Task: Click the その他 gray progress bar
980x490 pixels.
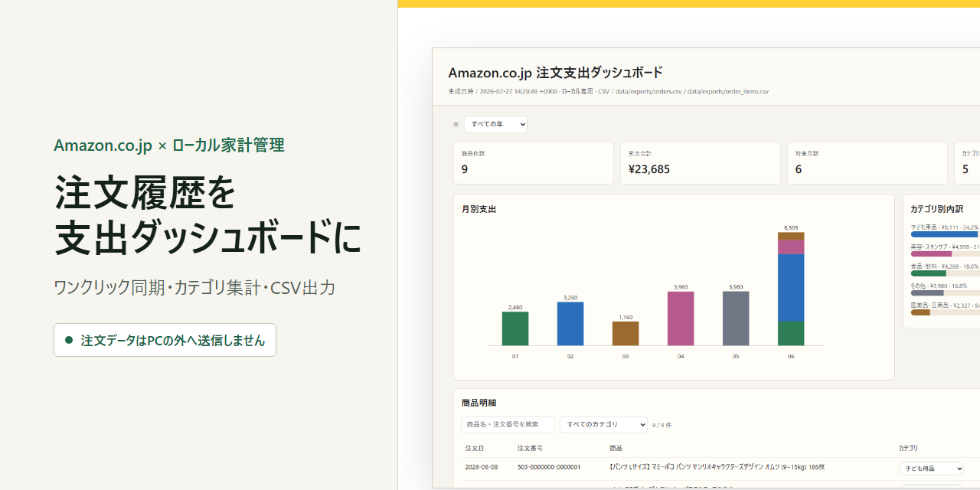Action: coord(926,292)
